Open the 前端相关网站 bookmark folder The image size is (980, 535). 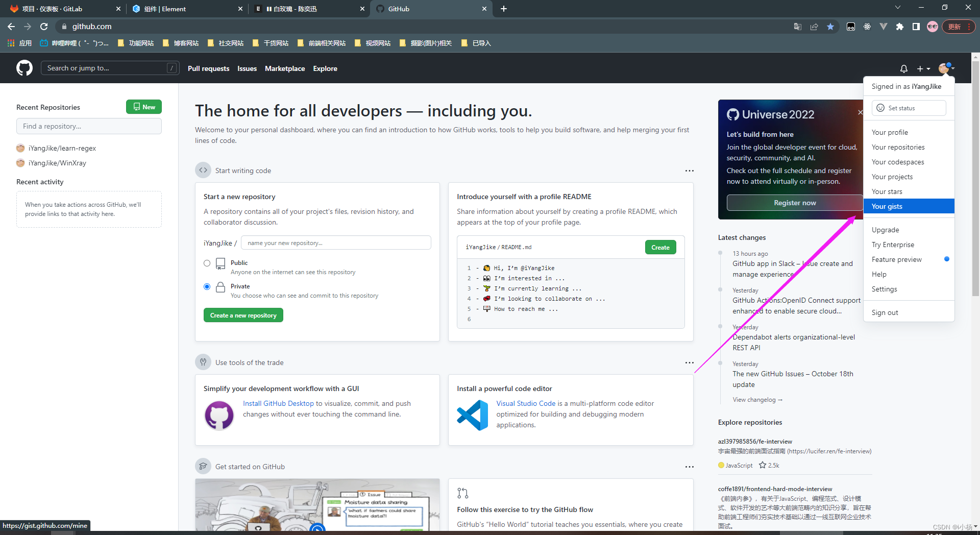(322, 43)
